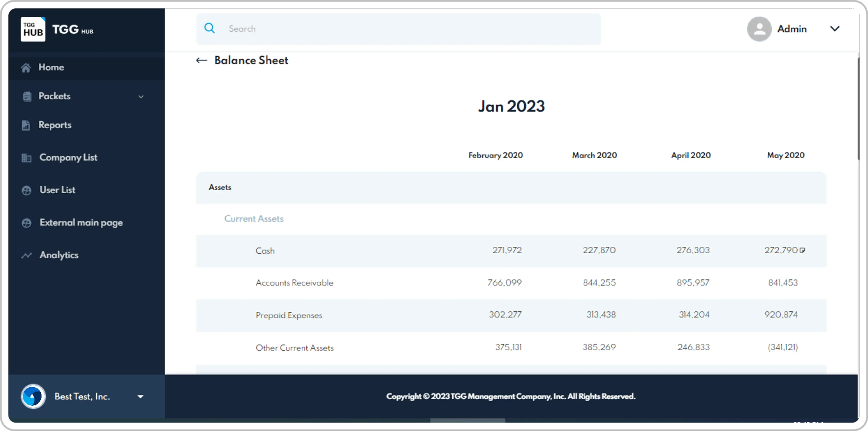
Task: Open the note icon on the 272,790 Cash value
Action: click(804, 250)
